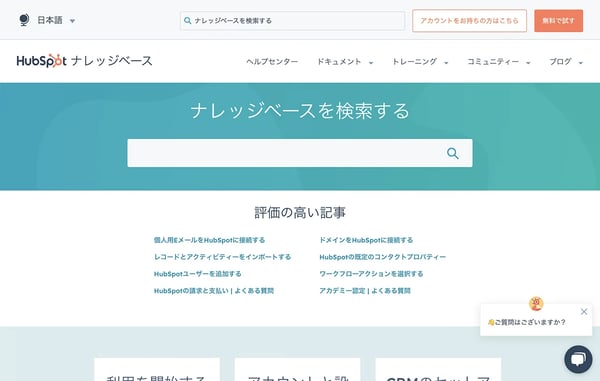Open ヘルプセンター menu item
Screen dimensions: 600x381
tap(272, 62)
